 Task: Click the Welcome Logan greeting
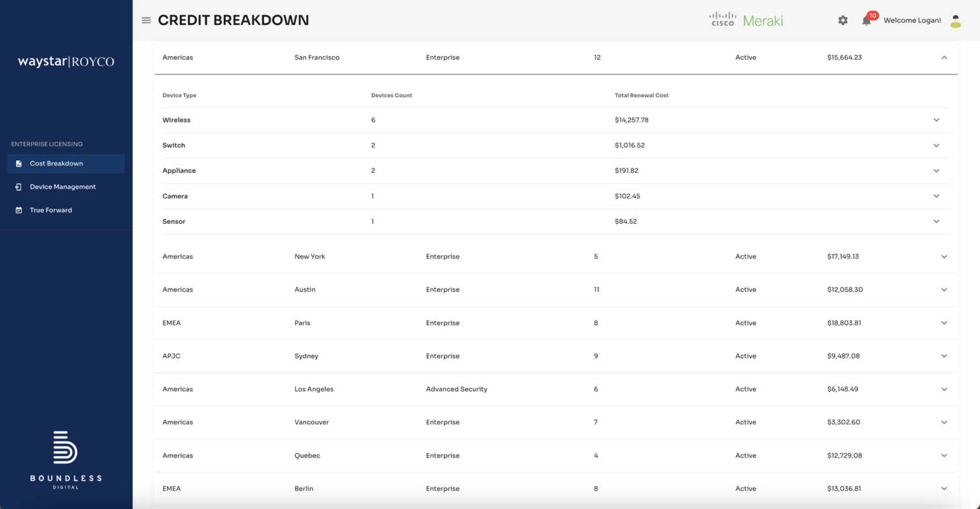click(x=912, y=20)
